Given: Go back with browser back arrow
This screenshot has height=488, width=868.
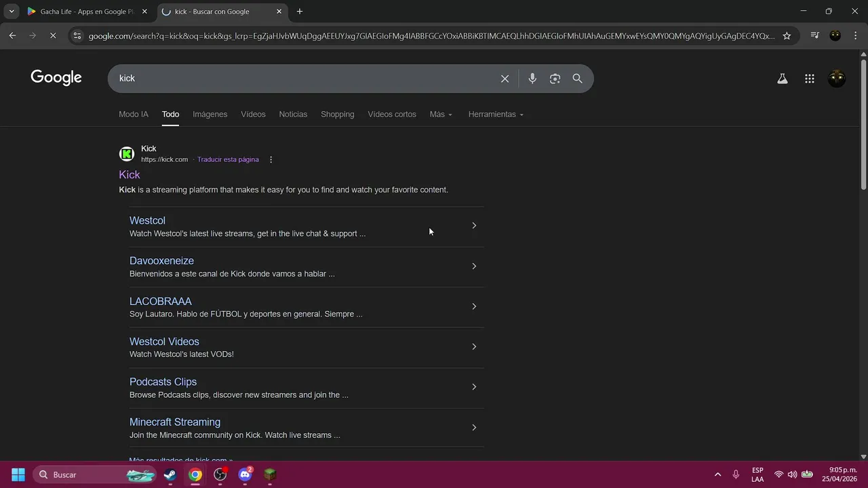Looking at the screenshot, I should click(12, 36).
